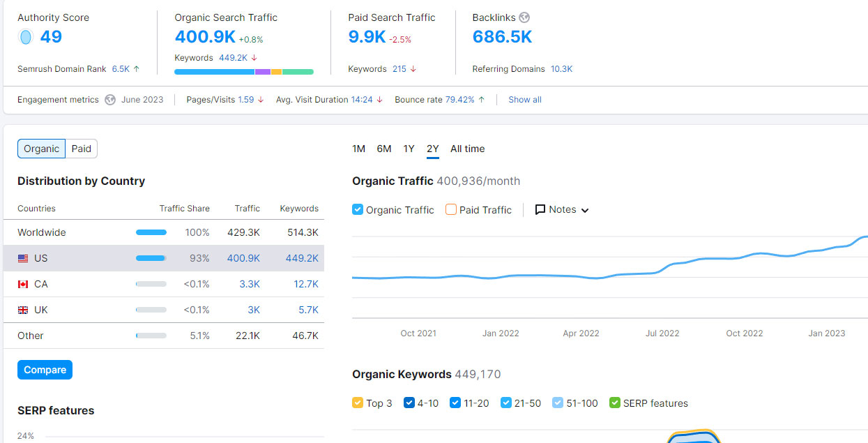The image size is (868, 443).
Task: Toggle the SERP features checkbox
Action: [x=614, y=403]
